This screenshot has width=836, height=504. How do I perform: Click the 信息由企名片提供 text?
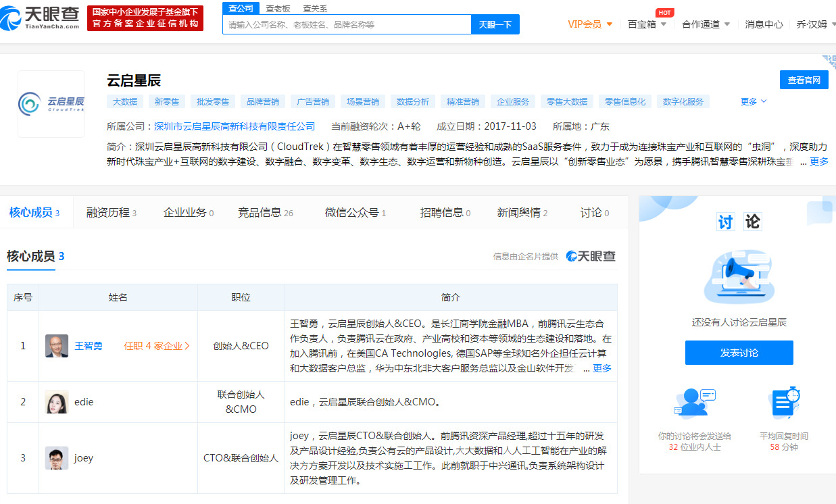[526, 256]
